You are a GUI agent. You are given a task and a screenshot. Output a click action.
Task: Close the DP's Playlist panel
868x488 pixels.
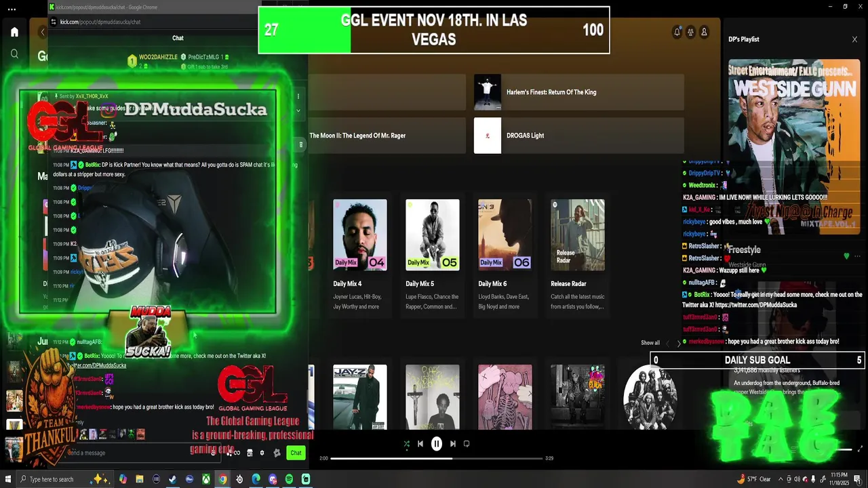854,39
